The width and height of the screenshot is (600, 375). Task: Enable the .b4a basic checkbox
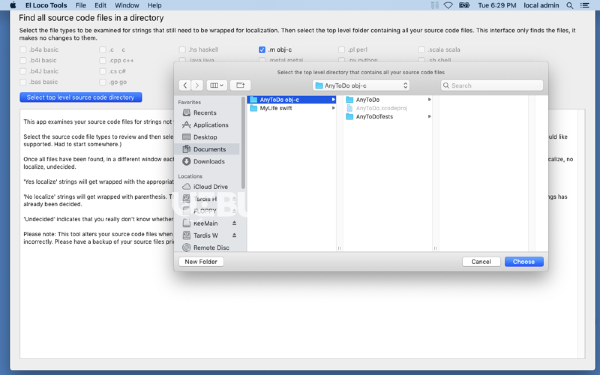[x=23, y=50]
